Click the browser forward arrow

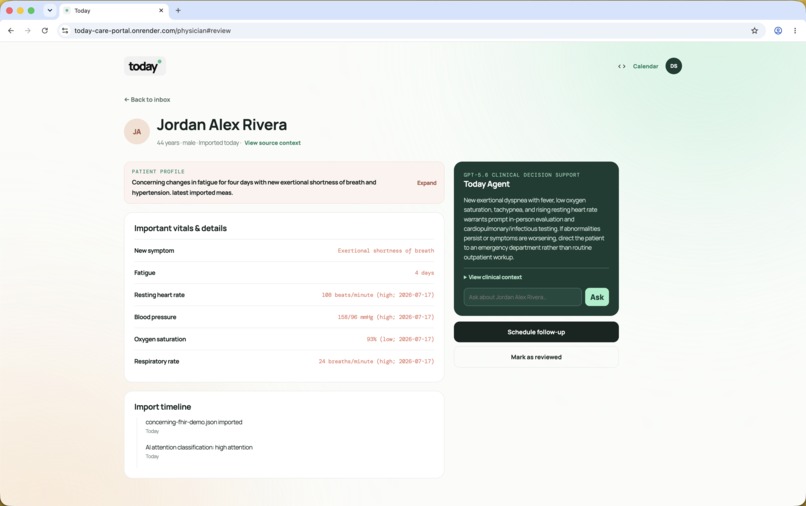[28, 31]
